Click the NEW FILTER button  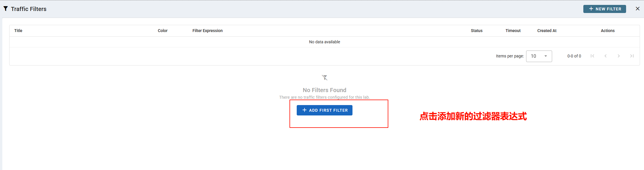coord(604,9)
